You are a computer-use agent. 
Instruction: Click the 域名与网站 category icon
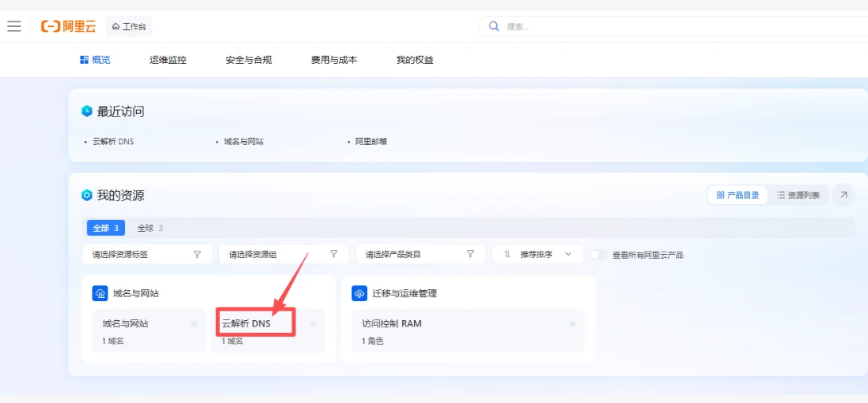[x=100, y=293]
